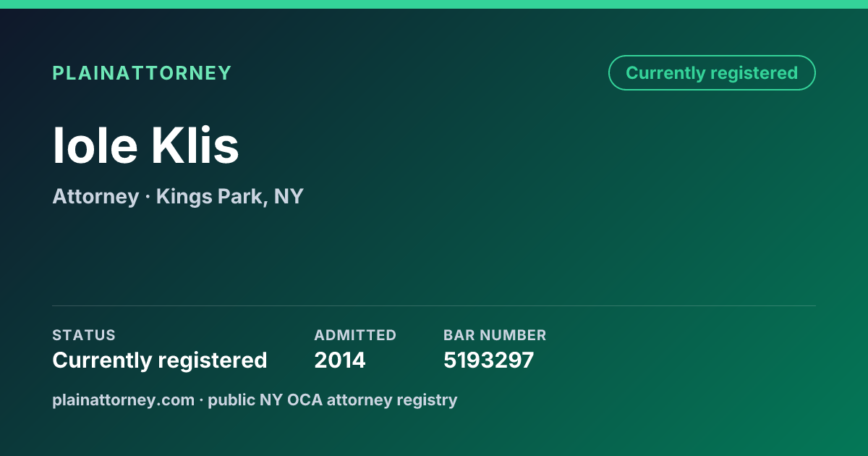The width and height of the screenshot is (868, 456).
Task: Click the Attorney · Kings Park, NY subtitle
Action: click(178, 196)
